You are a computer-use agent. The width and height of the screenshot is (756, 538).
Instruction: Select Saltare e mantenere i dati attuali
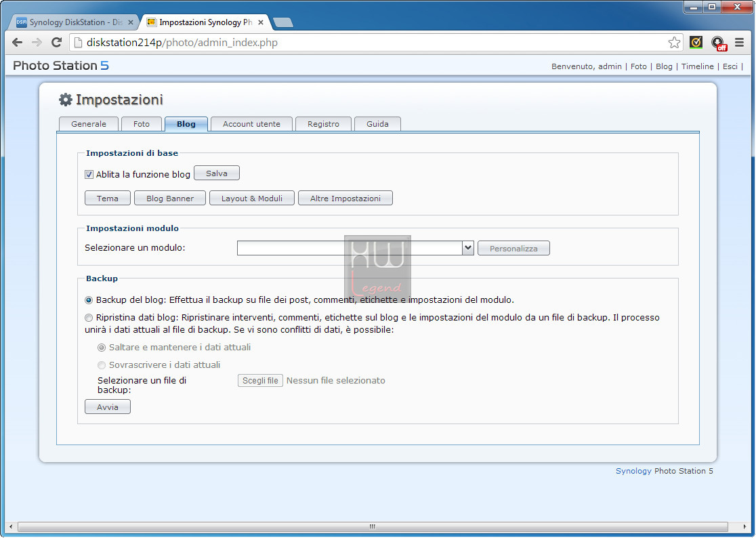[x=102, y=348]
